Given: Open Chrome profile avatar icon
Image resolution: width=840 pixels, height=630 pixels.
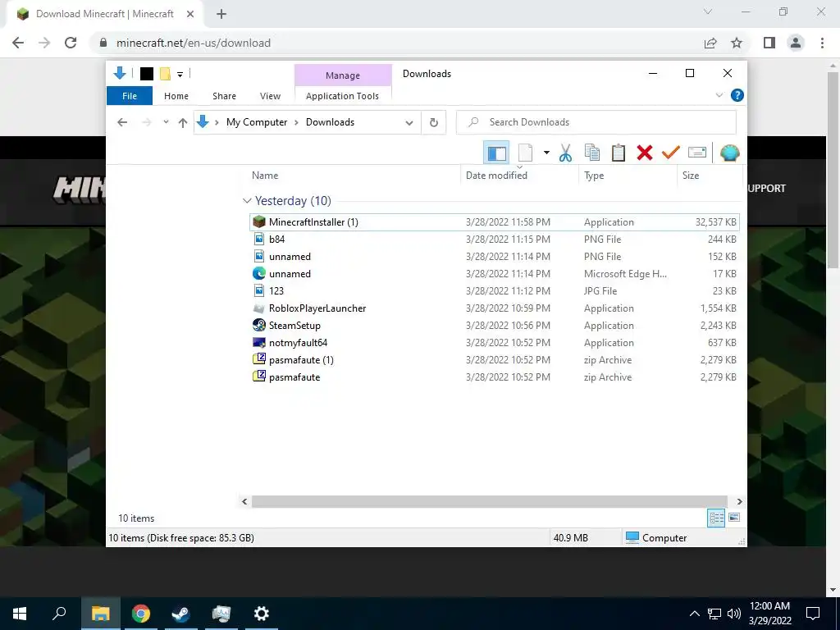Looking at the screenshot, I should pos(796,43).
